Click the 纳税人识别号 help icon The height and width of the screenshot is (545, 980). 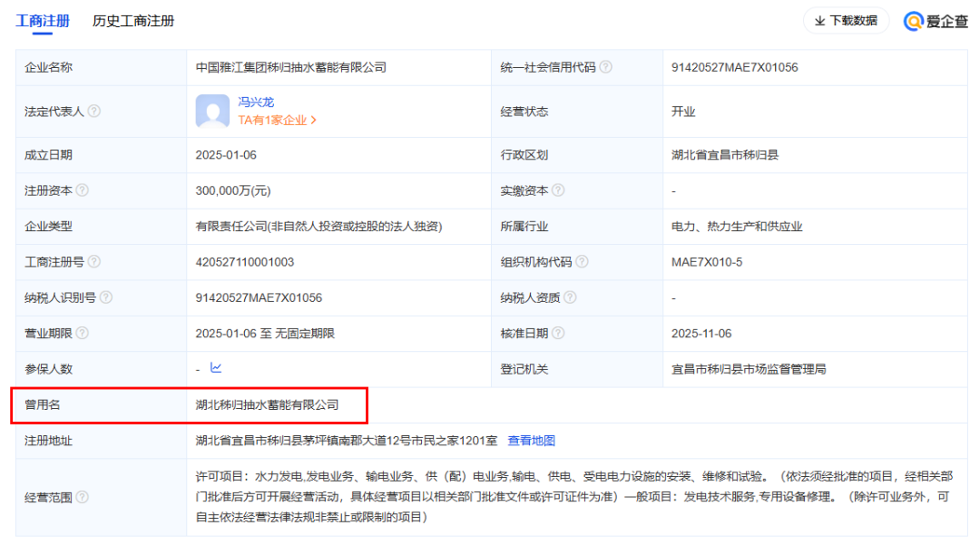106,297
